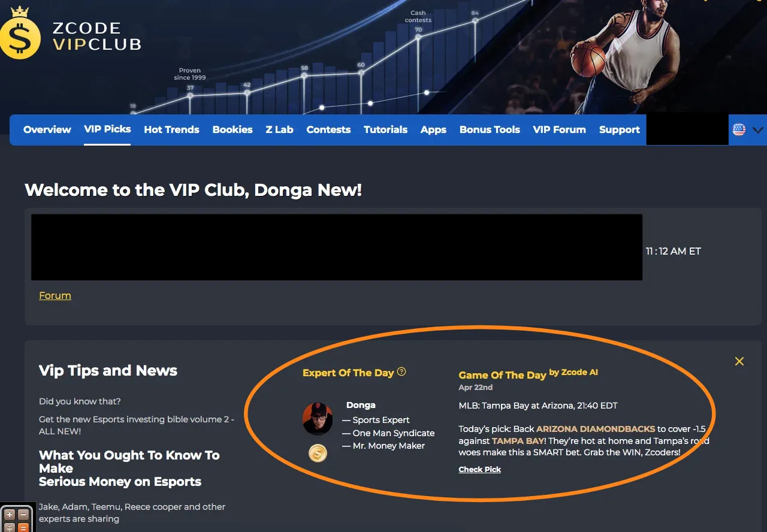Go to the Bookies section
The image size is (767, 532).
click(232, 129)
